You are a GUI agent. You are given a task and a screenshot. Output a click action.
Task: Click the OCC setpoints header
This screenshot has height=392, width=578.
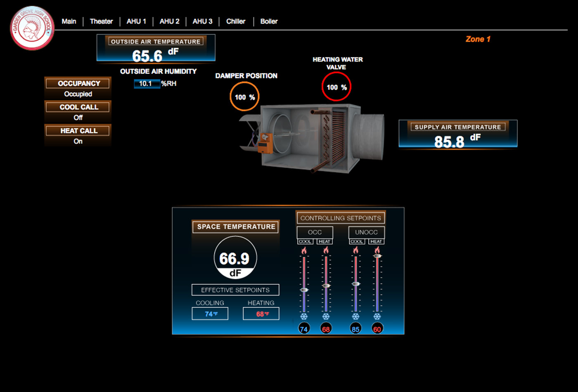pos(315,232)
